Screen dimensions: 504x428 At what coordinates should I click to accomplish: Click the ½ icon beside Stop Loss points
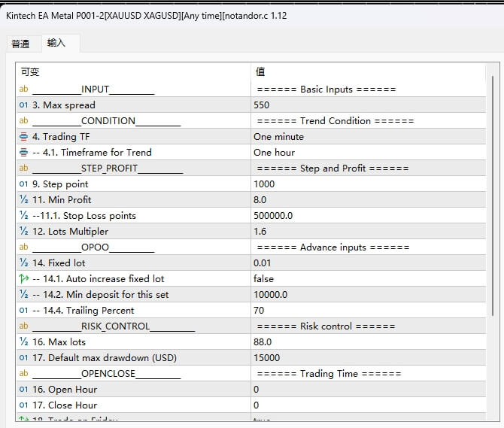click(x=24, y=215)
